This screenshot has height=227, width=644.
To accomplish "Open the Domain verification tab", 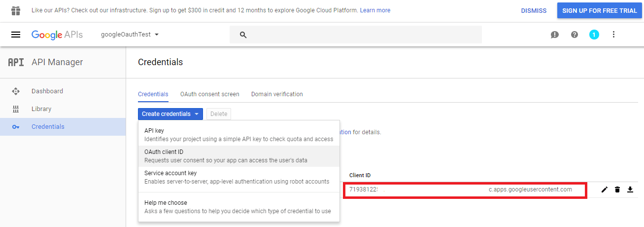I will [277, 94].
